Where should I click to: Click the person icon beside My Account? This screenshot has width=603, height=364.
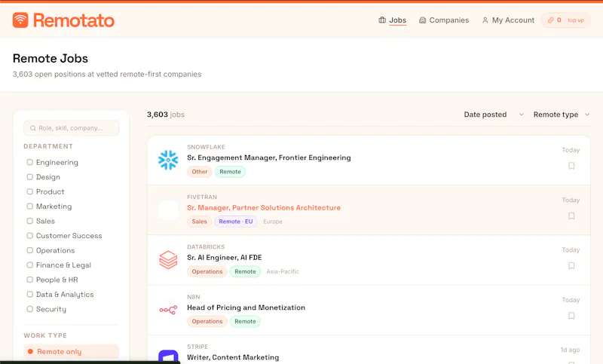click(x=485, y=20)
